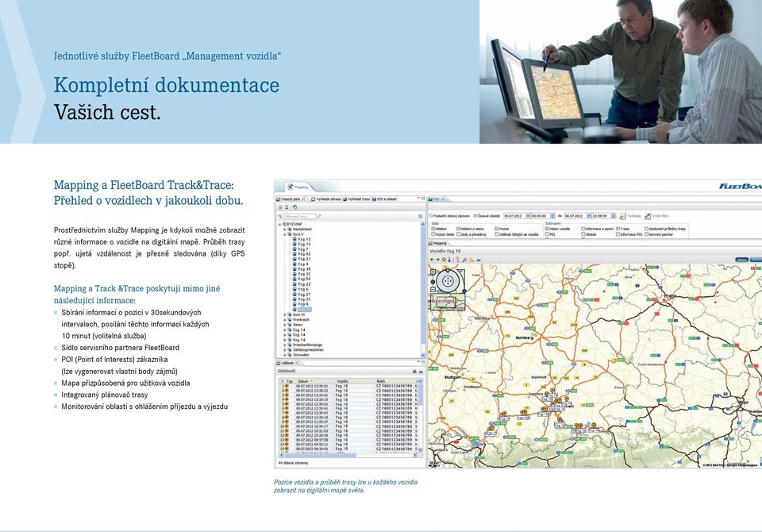Toggle the Pozice checkbox in Data group

point(497,229)
